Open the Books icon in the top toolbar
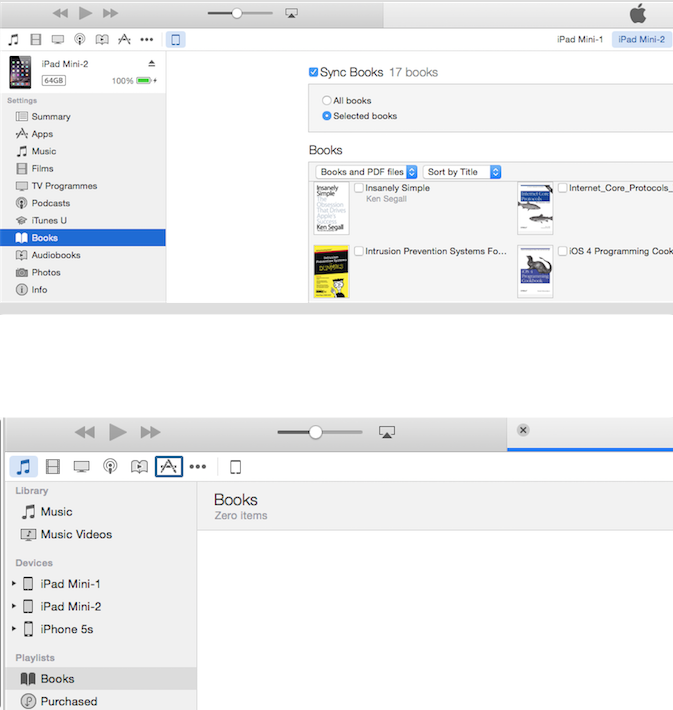 (x=102, y=39)
